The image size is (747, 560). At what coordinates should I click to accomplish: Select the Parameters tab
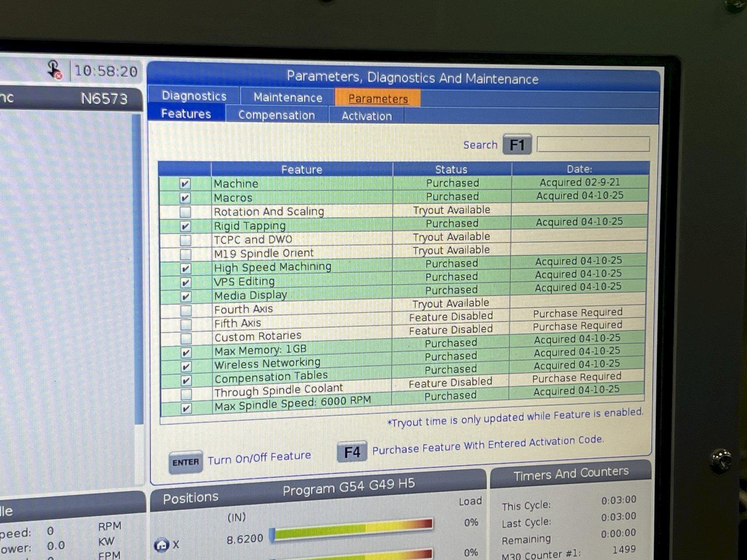pyautogui.click(x=378, y=99)
